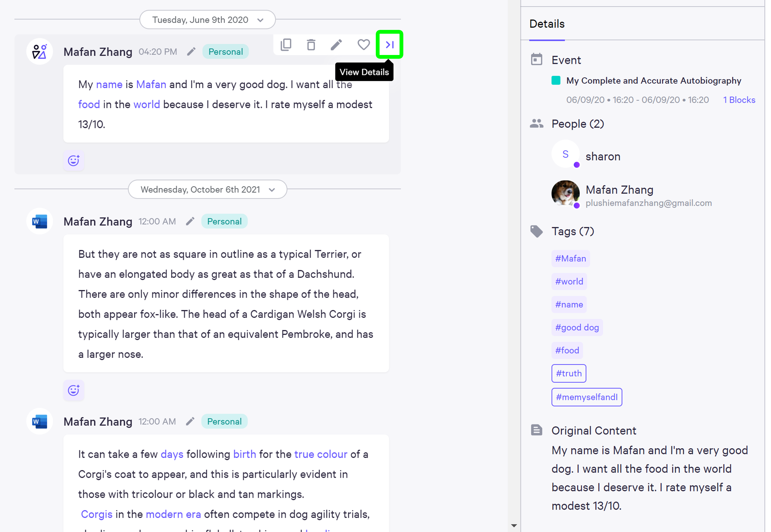Open the Details tab

[x=547, y=24]
